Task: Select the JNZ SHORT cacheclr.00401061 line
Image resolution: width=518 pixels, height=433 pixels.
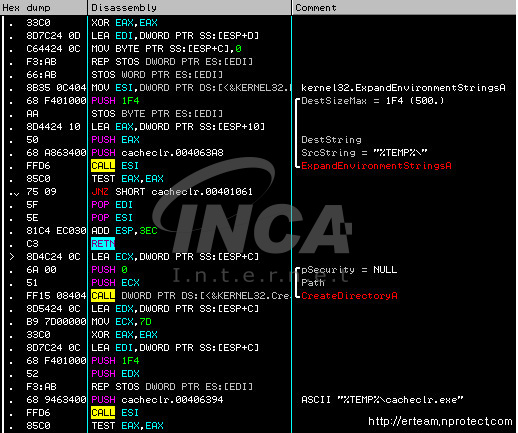Action: click(x=172, y=192)
